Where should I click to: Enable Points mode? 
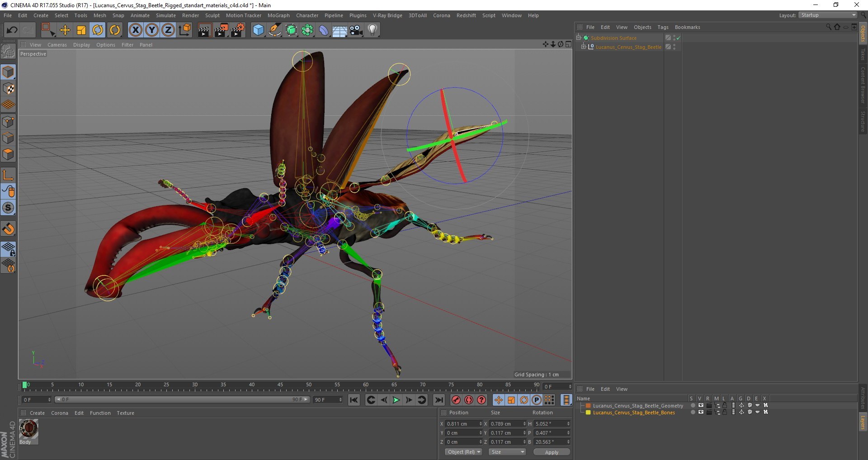pos(8,122)
